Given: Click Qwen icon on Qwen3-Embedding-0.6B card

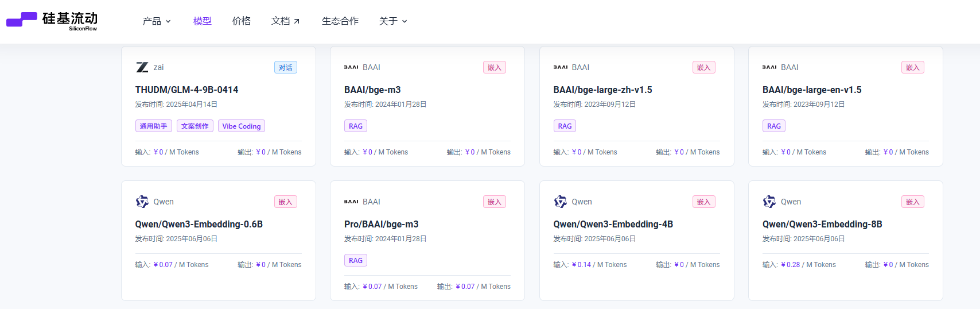Looking at the screenshot, I should [142, 202].
